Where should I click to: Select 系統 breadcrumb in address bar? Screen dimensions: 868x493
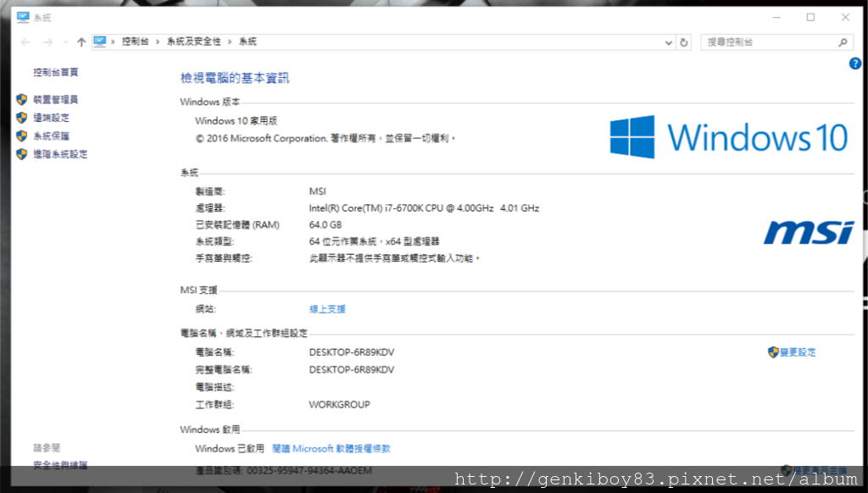click(248, 42)
